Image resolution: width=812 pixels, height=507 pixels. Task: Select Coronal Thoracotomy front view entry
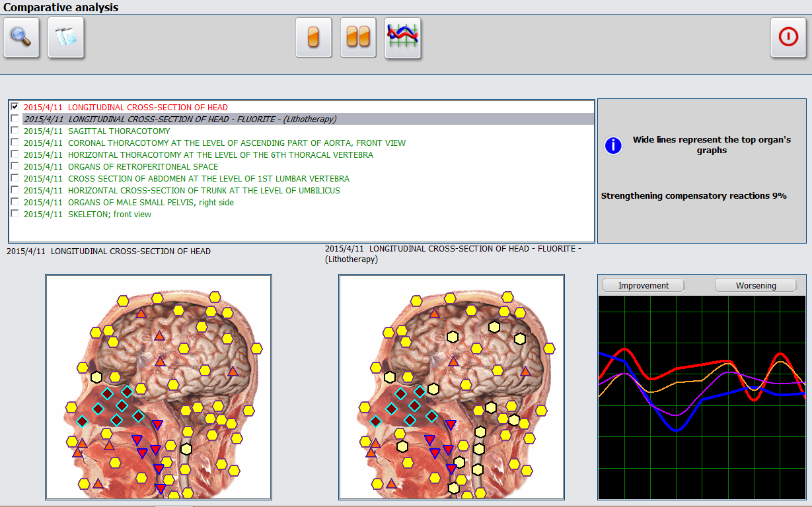point(237,143)
